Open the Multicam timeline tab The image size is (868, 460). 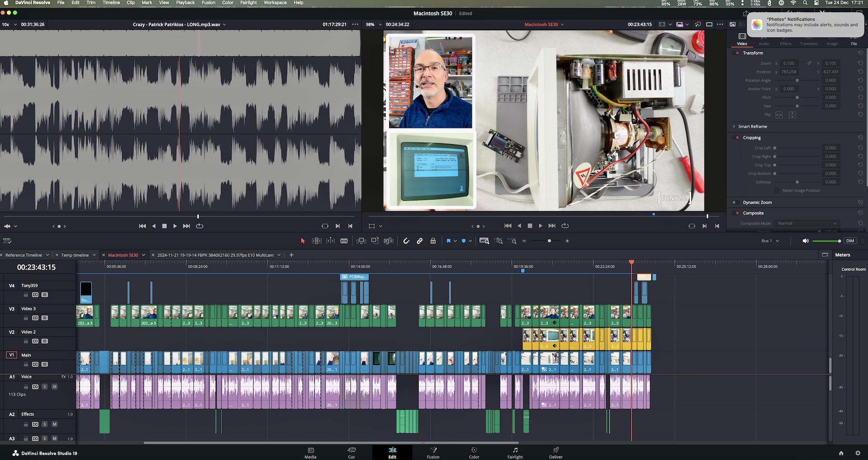tap(215, 255)
